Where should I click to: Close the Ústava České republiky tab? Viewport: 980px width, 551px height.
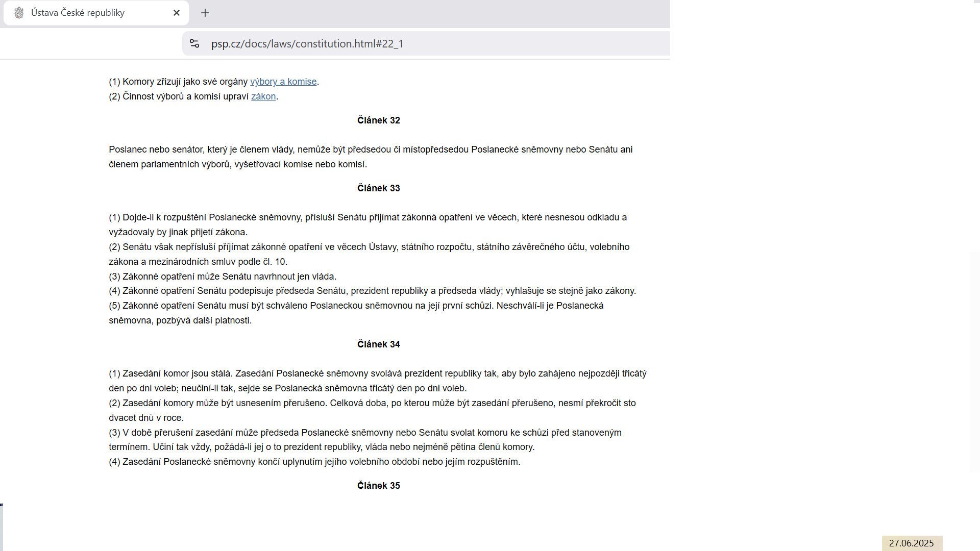(177, 13)
